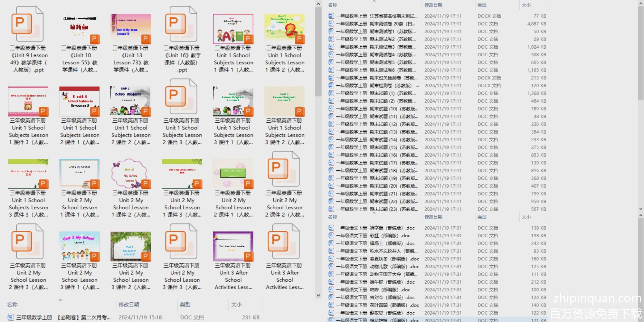Viewport: 644px width, 322px height.
Task: Select School Subjects Lesson 3 课件 1 thumbnail
Action: coord(233,101)
